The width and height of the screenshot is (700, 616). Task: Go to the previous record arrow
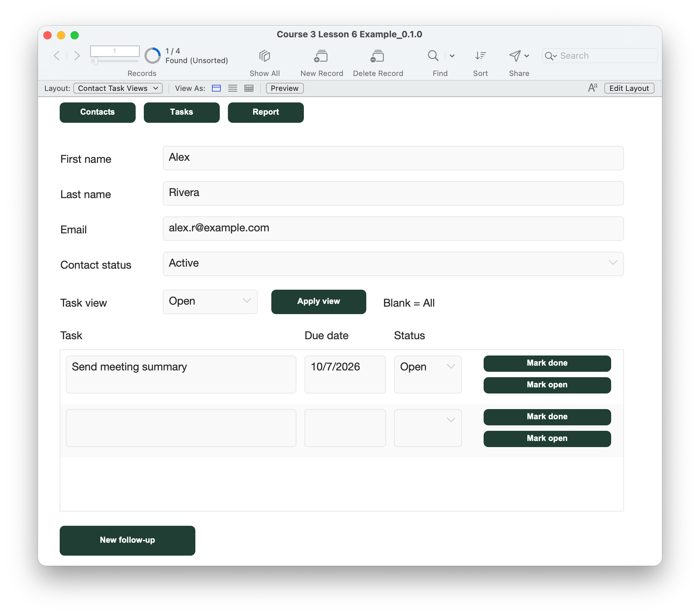[57, 56]
